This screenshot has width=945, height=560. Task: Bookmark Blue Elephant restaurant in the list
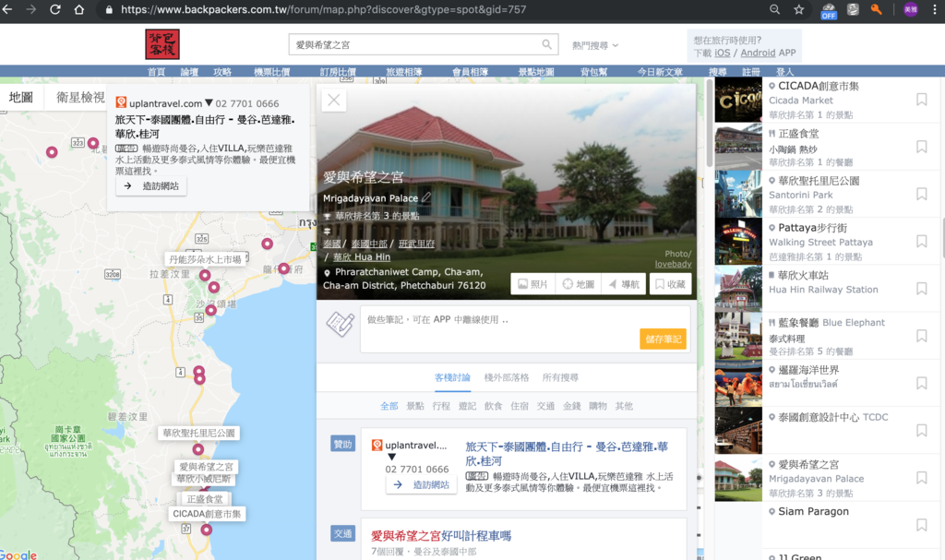point(922,336)
